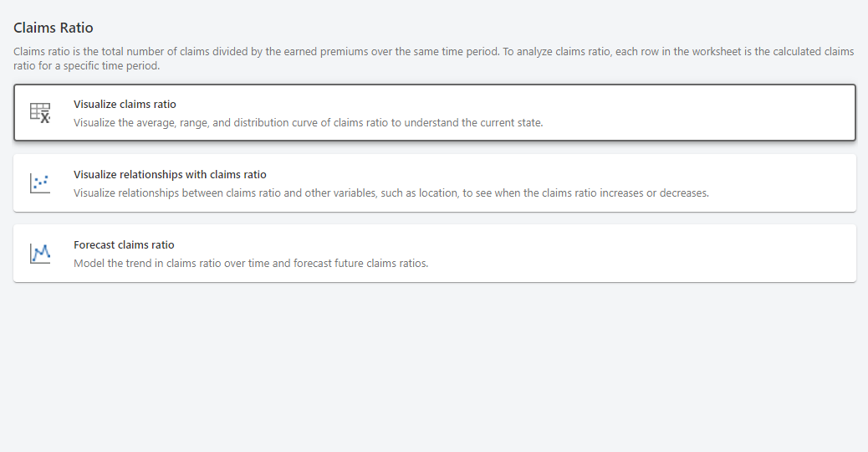The height and width of the screenshot is (452, 868).
Task: Click the Claims Ratio page heading
Action: point(54,28)
